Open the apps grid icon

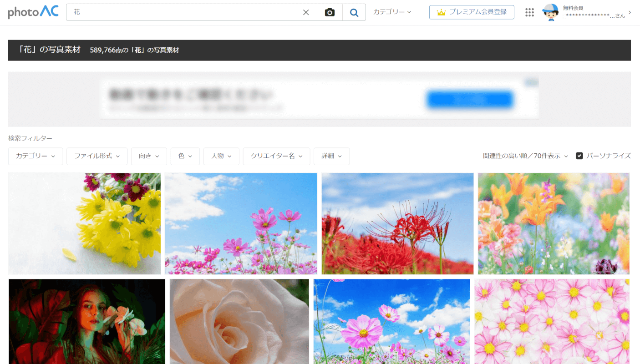[529, 12]
